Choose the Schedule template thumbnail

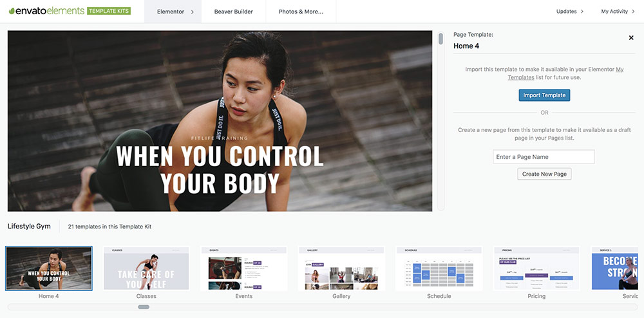point(439,268)
